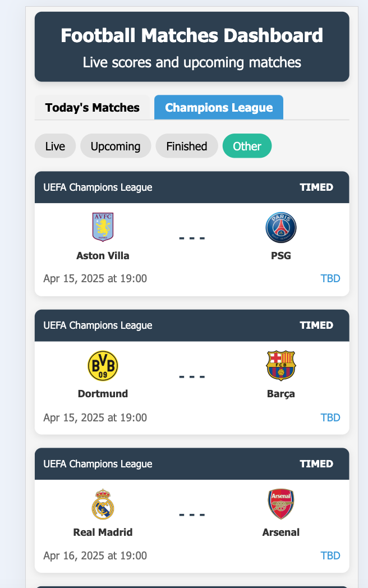The width and height of the screenshot is (368, 588).
Task: Click the UEFA Champions League header of Dortmund match
Action: [98, 325]
